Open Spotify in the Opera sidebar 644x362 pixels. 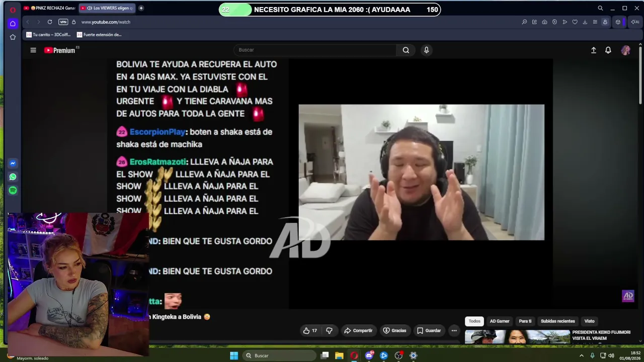point(13,191)
